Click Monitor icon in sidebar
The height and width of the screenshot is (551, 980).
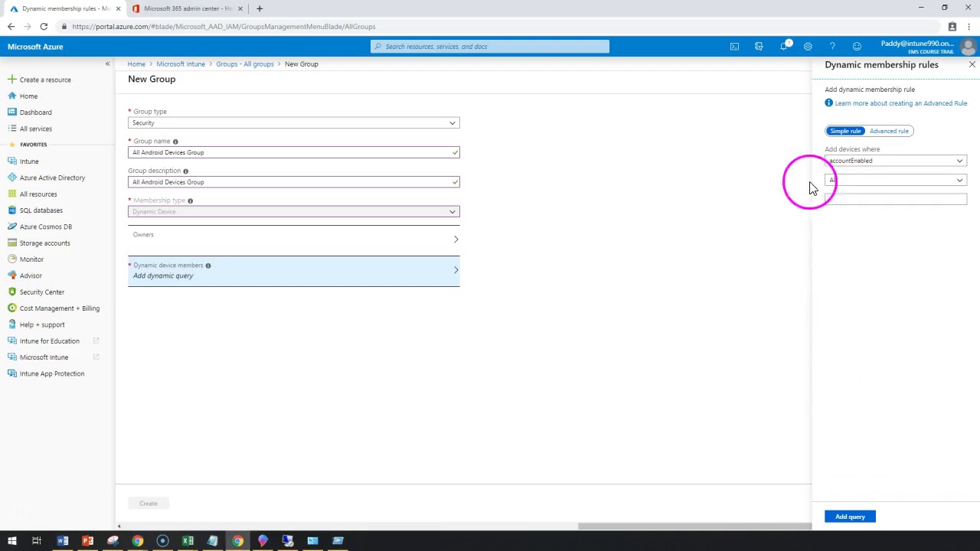[11, 259]
